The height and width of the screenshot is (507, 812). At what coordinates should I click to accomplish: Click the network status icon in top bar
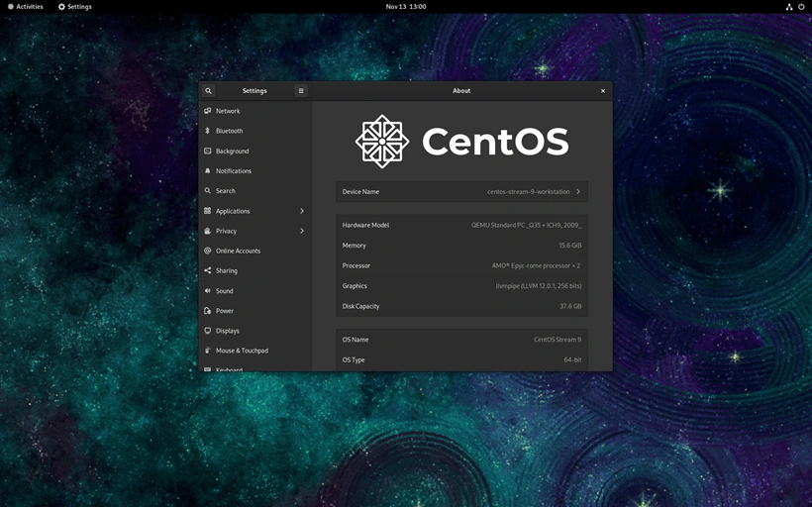tap(788, 7)
